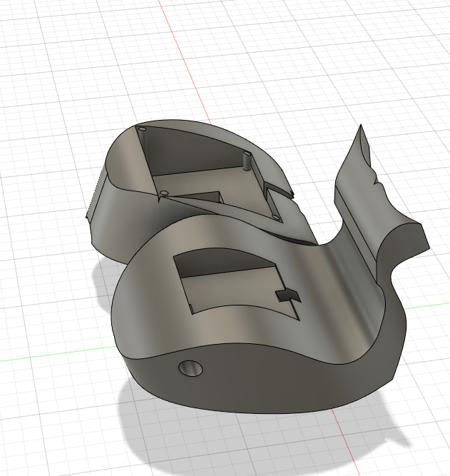Click the green axis line on the left
The image size is (450, 476).
(43, 357)
